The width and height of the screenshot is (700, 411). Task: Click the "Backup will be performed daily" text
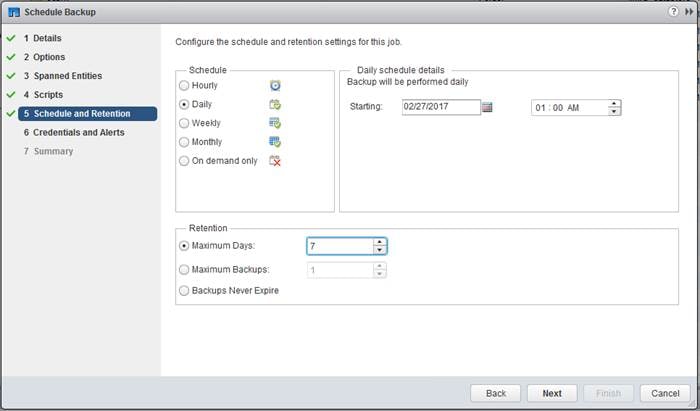point(408,82)
